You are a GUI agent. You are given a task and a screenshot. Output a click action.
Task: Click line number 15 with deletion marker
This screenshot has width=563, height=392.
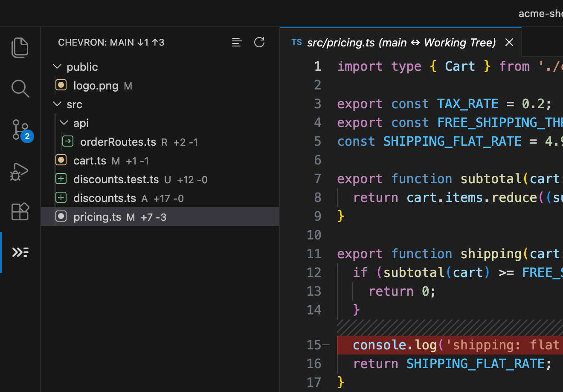tap(314, 345)
